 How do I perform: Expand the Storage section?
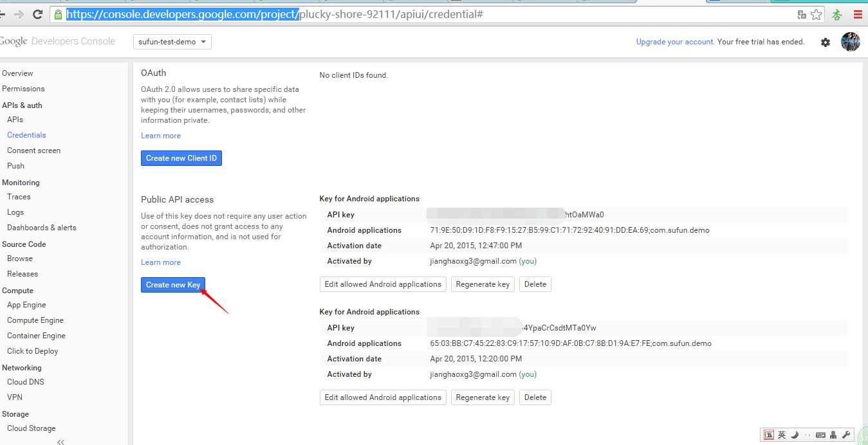(15, 414)
